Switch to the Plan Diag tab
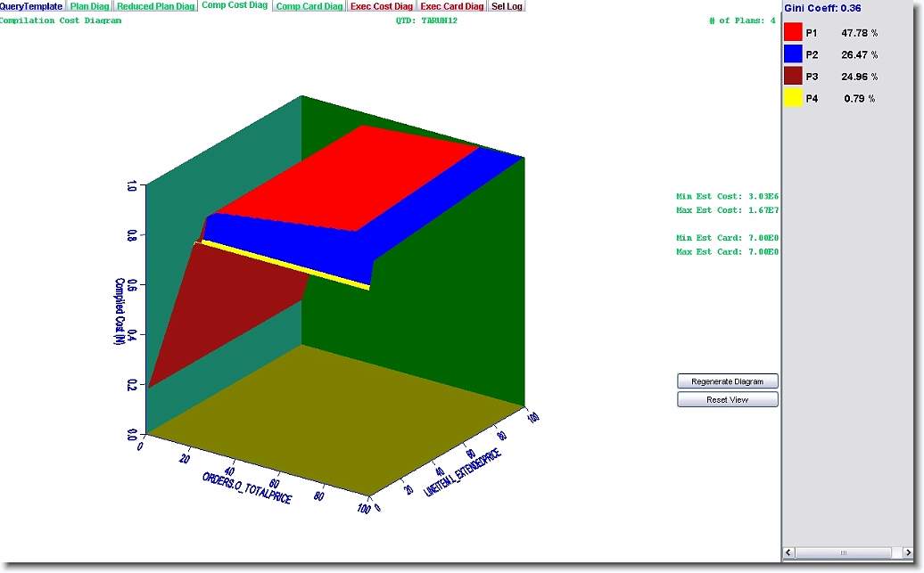Screen dimensions: 924x573 (x=90, y=6)
